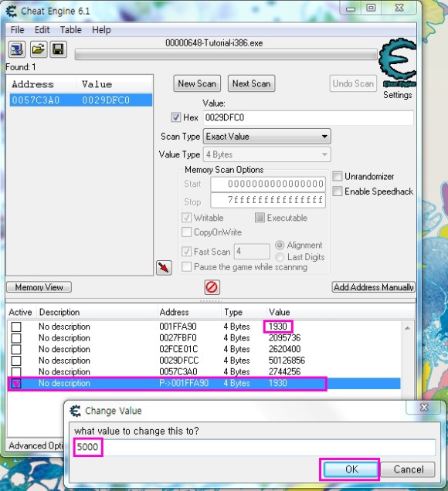Click the Start address field

click(268, 184)
